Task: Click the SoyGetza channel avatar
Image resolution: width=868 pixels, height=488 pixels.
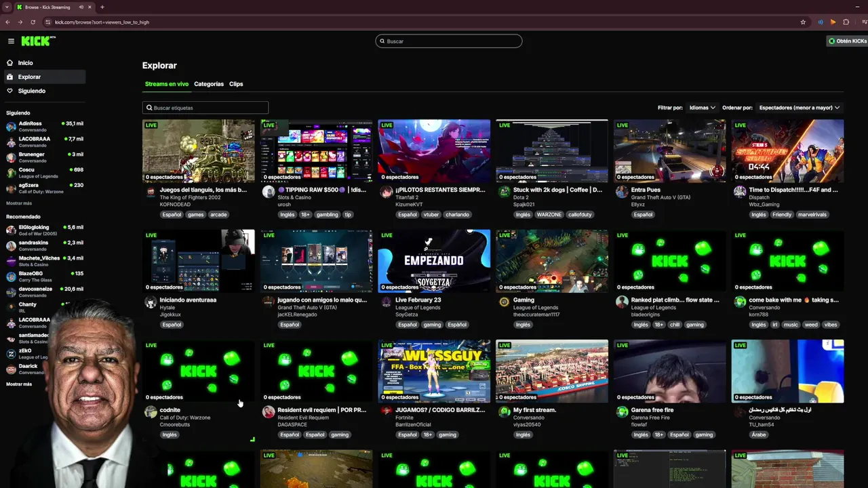Action: 387,302
